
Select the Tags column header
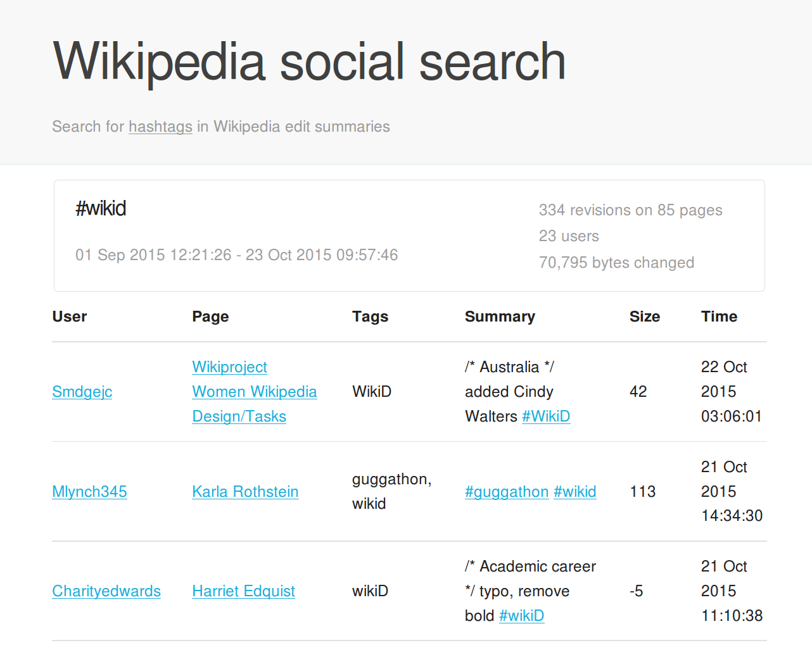[370, 316]
